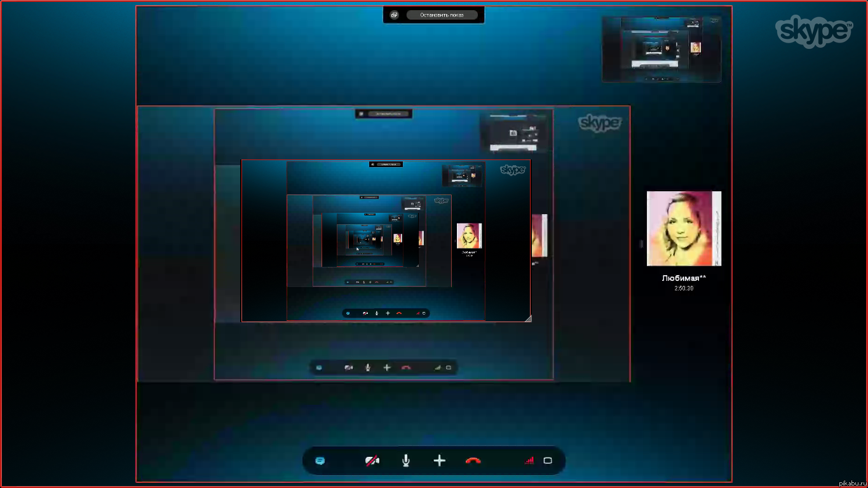Click the faded Skype logo in first nested screen

pos(599,123)
